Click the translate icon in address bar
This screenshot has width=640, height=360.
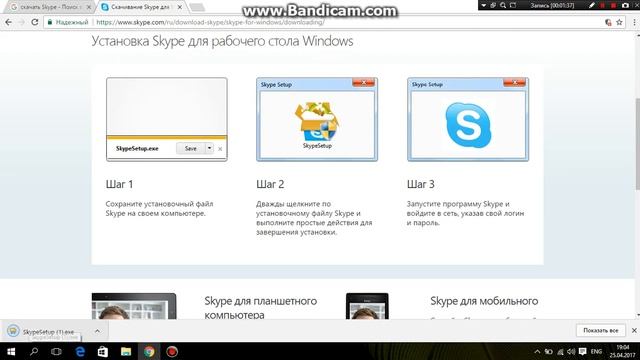click(608, 22)
